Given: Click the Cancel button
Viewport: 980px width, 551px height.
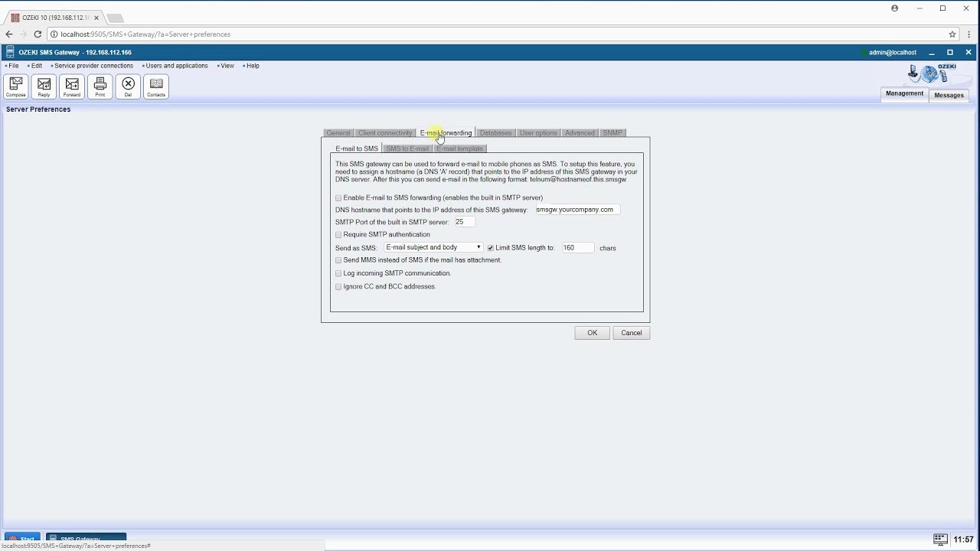Looking at the screenshot, I should click(x=632, y=333).
